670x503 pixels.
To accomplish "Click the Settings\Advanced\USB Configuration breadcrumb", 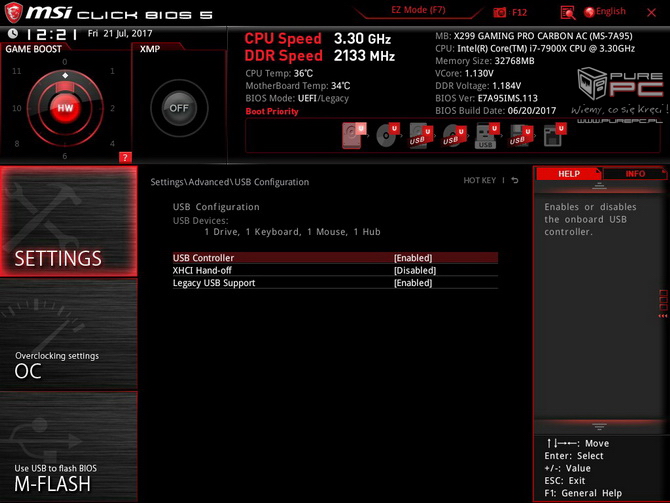I will [229, 182].
